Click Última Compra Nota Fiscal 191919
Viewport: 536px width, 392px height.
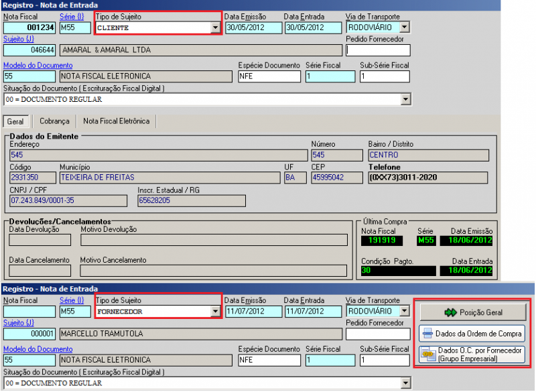[x=382, y=241]
